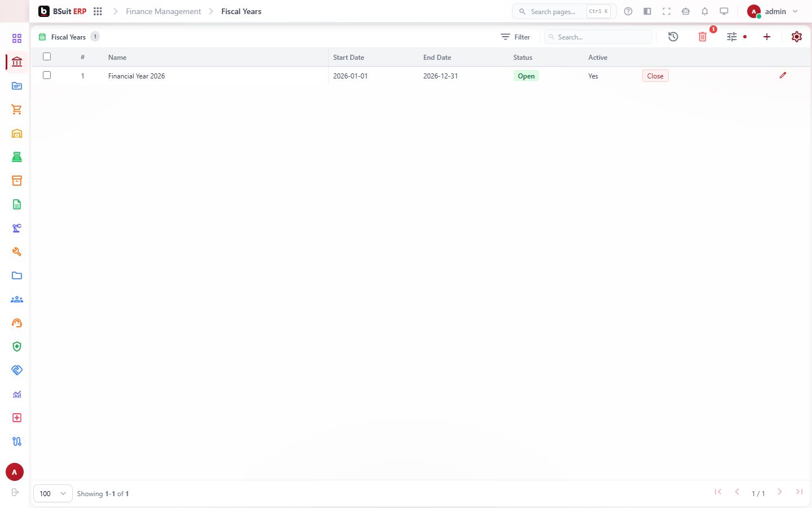Screen dimensions: 812x508
Task: Open the handshake sidebar icon
Action: [x=17, y=370]
